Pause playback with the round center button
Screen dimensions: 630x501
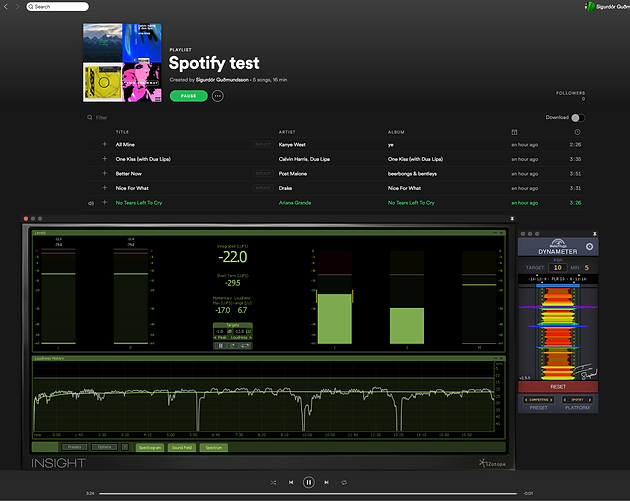coord(309,482)
